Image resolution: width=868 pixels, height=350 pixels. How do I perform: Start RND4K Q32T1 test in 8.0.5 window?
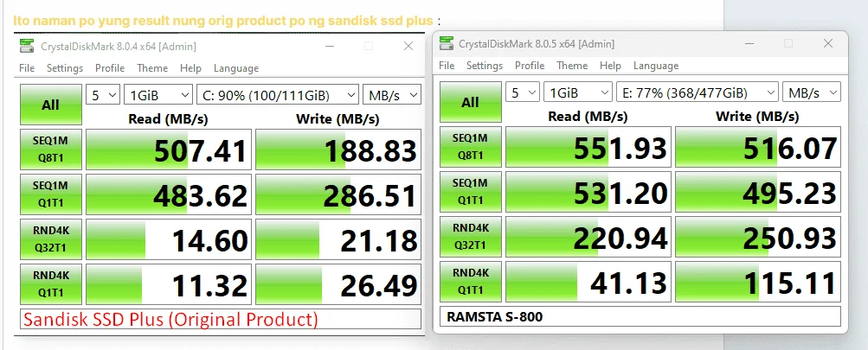(x=471, y=237)
